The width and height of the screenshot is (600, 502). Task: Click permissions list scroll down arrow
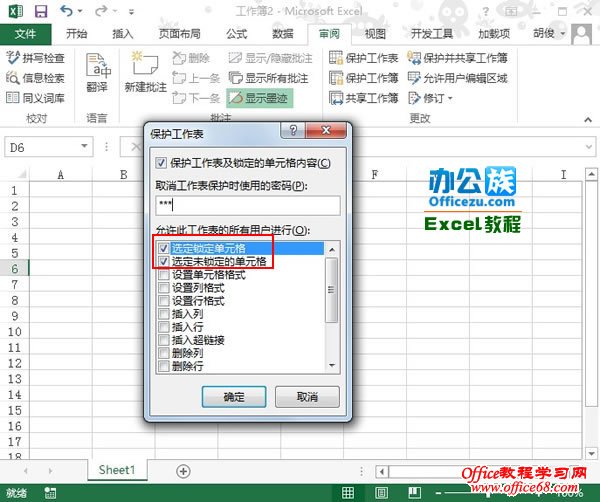click(x=332, y=365)
